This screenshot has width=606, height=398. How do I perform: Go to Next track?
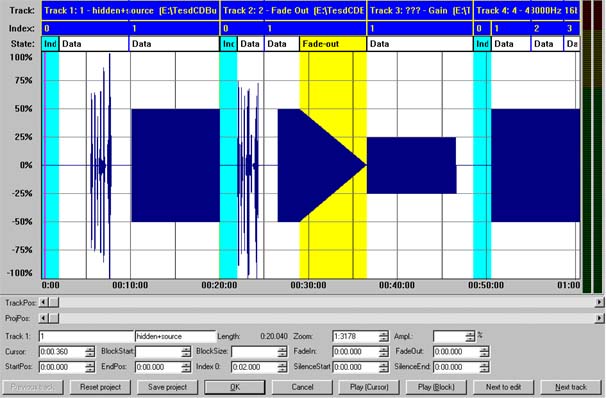coord(571,387)
